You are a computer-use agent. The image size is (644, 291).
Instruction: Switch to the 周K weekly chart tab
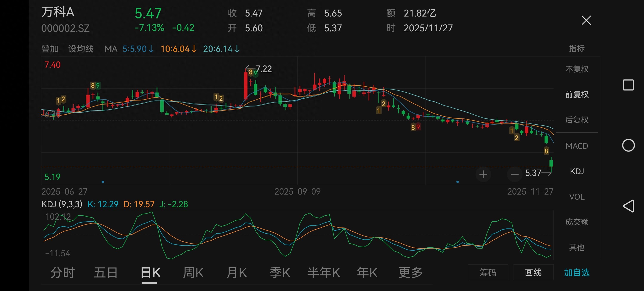pyautogui.click(x=193, y=272)
